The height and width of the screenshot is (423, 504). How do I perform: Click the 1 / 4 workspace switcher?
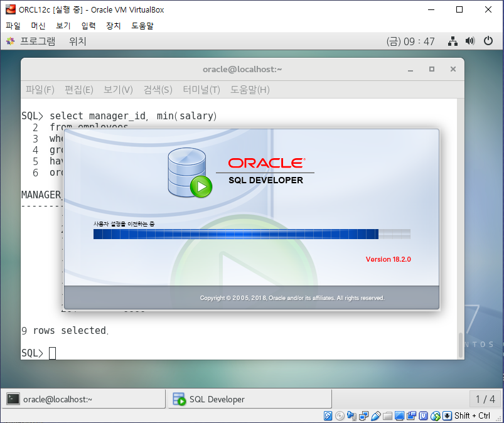pyautogui.click(x=485, y=399)
